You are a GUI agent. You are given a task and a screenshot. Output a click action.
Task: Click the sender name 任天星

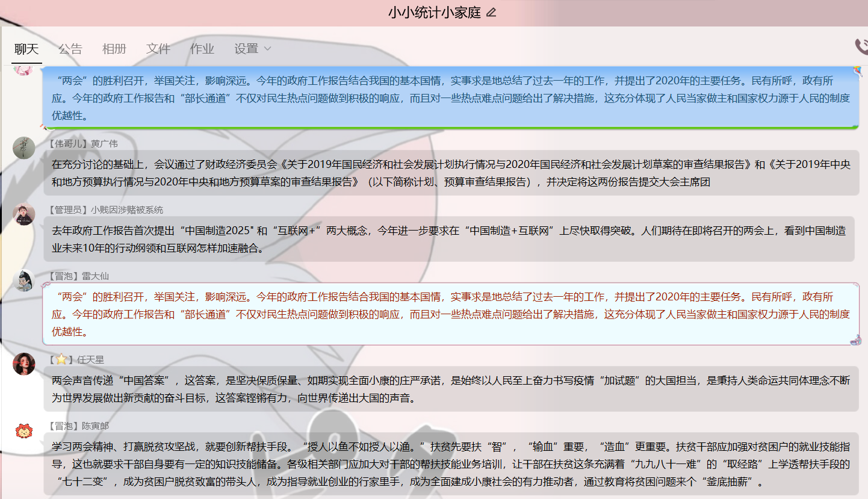(x=90, y=359)
